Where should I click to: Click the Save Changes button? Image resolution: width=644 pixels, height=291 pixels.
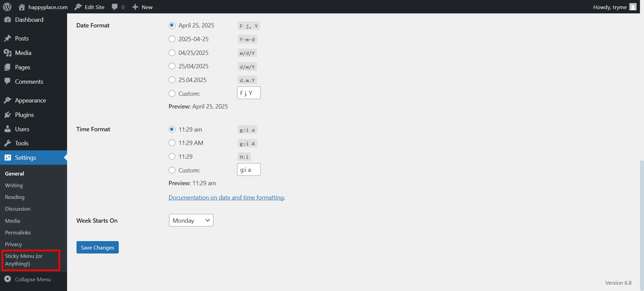[98, 247]
